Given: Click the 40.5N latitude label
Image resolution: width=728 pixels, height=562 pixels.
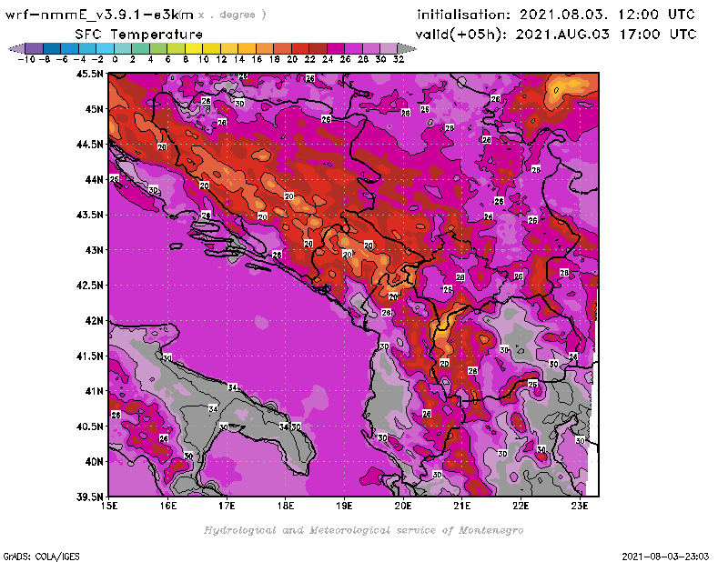Looking at the screenshot, I should tap(89, 427).
